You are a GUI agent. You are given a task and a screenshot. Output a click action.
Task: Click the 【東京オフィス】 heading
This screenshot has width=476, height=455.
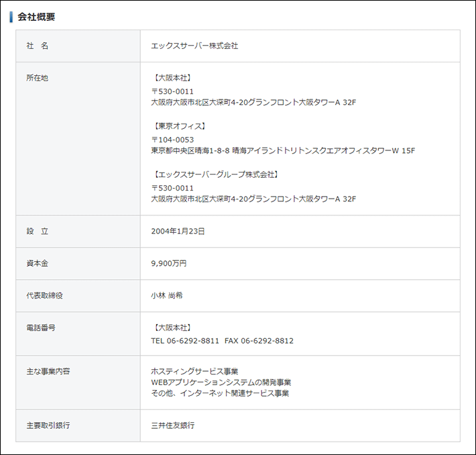click(180, 126)
